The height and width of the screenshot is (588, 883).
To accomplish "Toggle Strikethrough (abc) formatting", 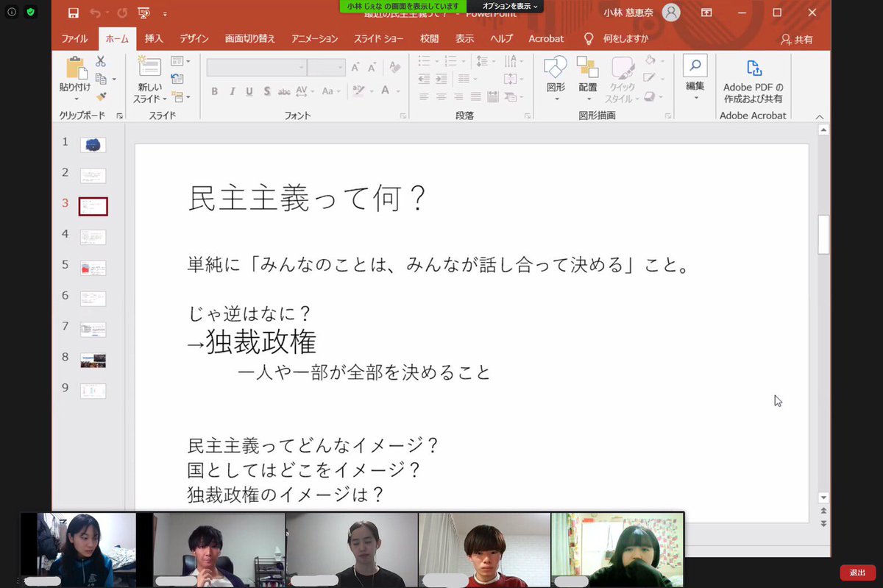I will (x=284, y=91).
